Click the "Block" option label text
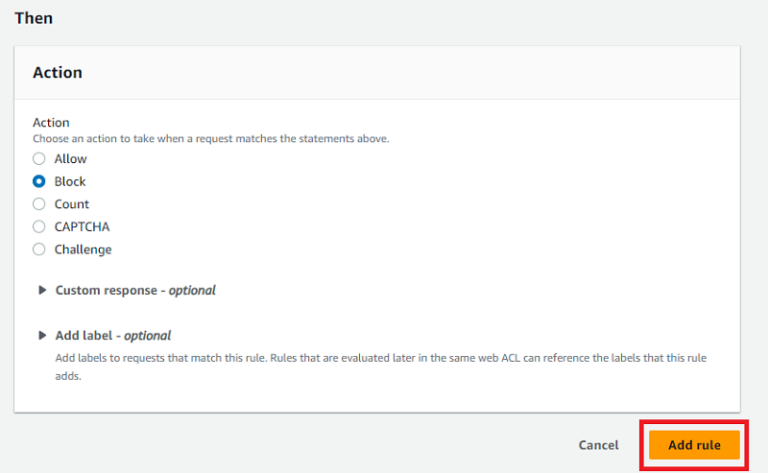The width and height of the screenshot is (768, 473). pyautogui.click(x=70, y=182)
